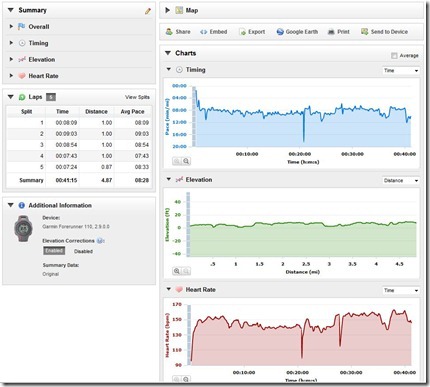
Task: Click the blue Additional Information info icon
Action: (x=22, y=205)
